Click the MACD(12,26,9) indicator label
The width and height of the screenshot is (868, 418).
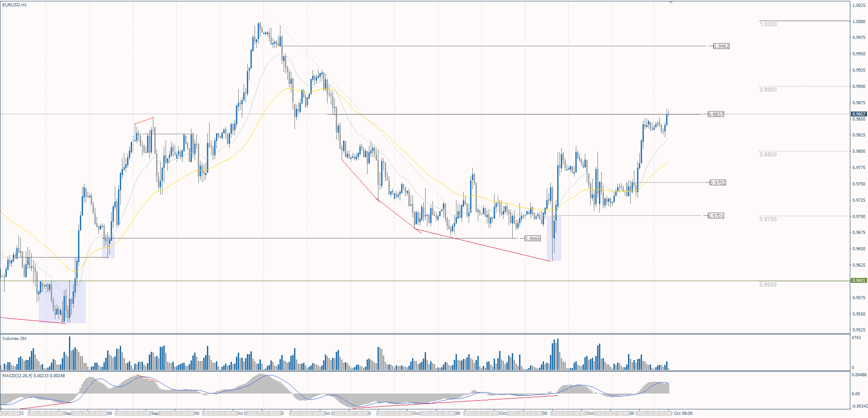click(x=34, y=376)
